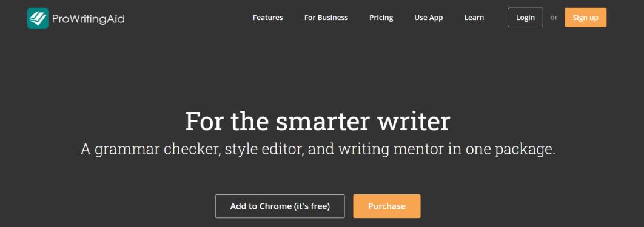Open the Features menu item

(x=268, y=18)
